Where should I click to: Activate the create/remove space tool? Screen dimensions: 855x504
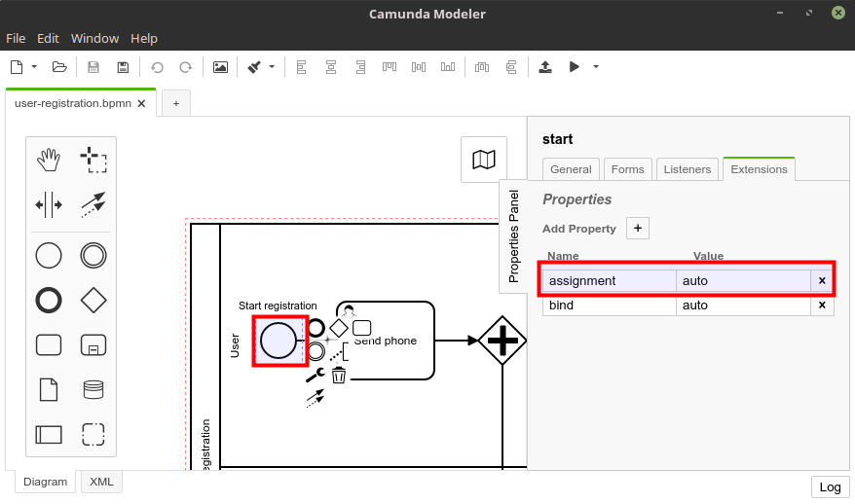[49, 205]
